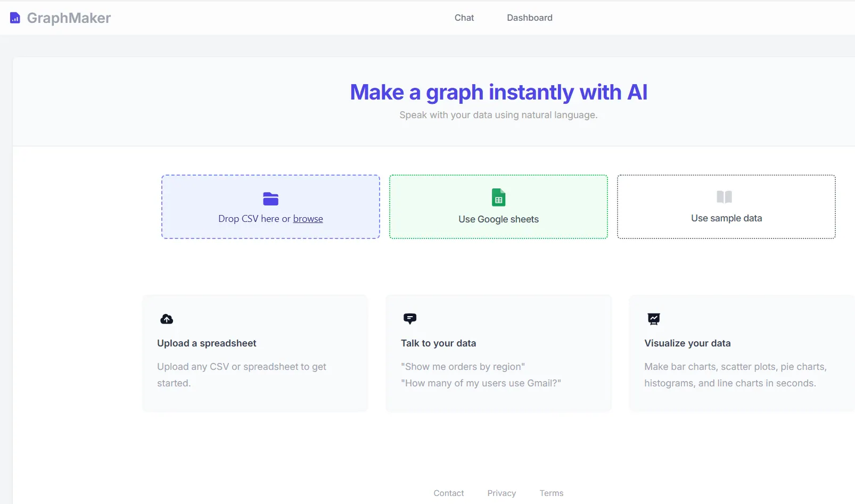
Task: Open the Contact page
Action: click(449, 493)
